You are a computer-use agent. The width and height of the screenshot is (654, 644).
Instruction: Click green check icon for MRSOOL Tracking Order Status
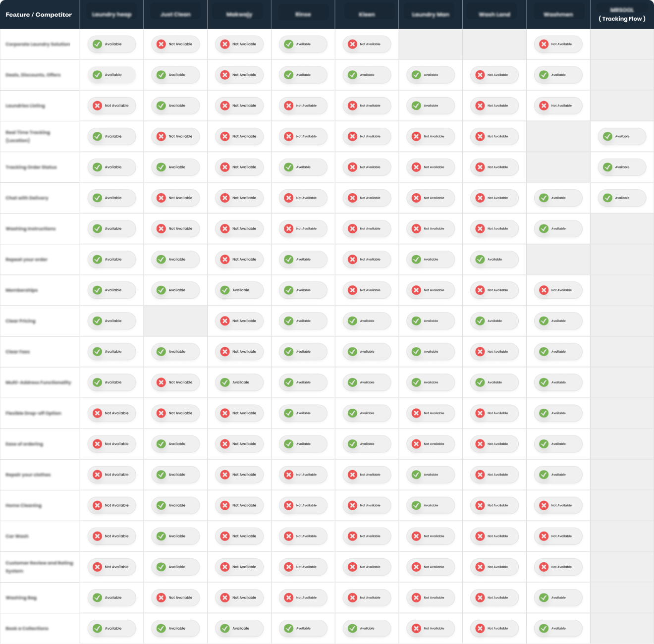608,167
